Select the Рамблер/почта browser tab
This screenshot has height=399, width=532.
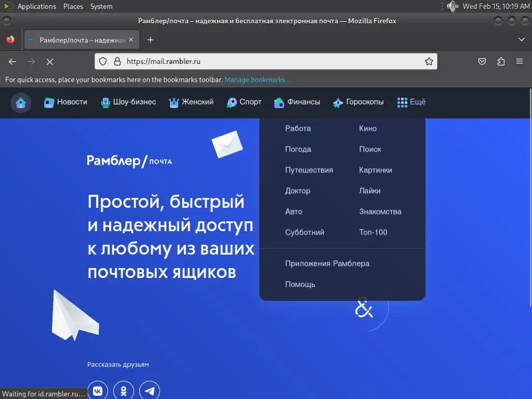click(82, 40)
